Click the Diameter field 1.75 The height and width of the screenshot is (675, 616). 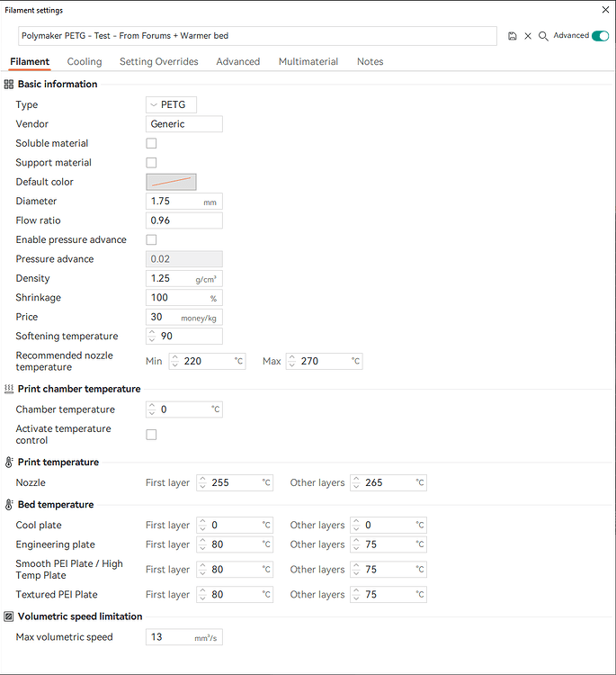click(184, 202)
